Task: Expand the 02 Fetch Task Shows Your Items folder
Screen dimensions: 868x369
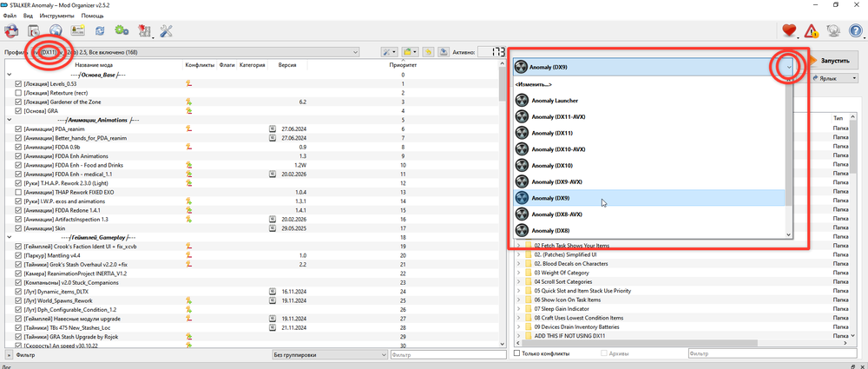Action: click(519, 246)
